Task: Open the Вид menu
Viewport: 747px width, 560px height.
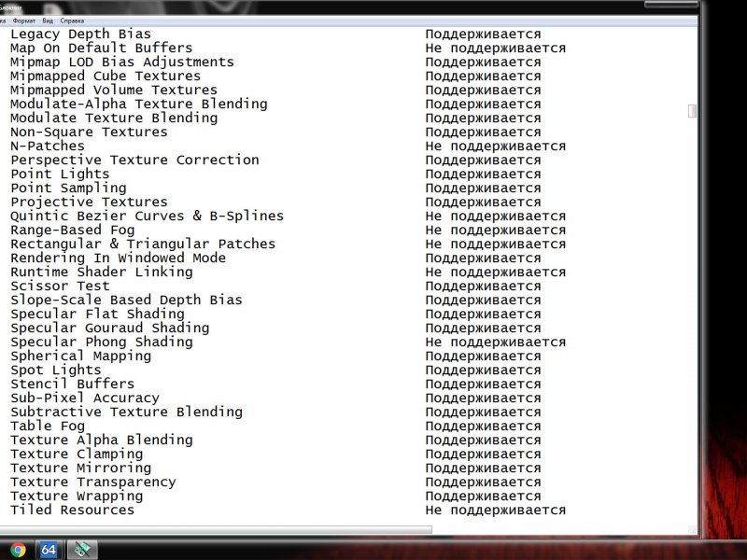Action: [49, 20]
